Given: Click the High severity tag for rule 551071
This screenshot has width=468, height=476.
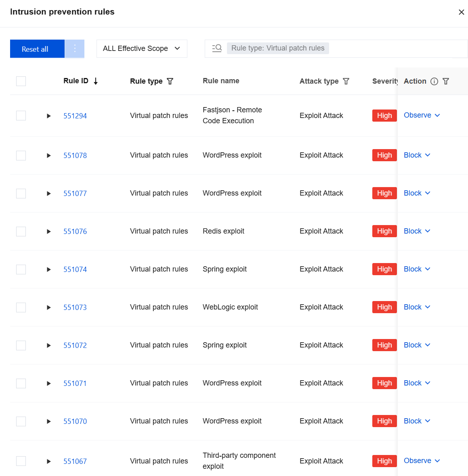Looking at the screenshot, I should tap(384, 383).
